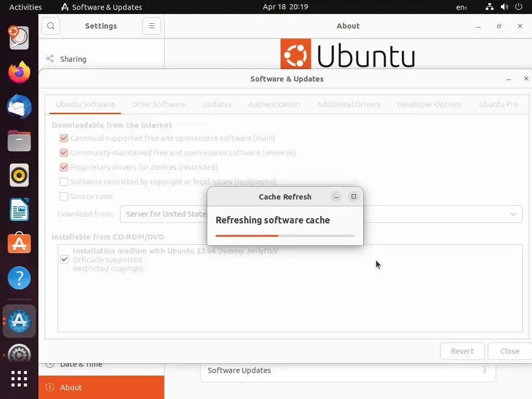The height and width of the screenshot is (399, 532).
Task: Open the Download from server dropdown
Action: (321, 214)
